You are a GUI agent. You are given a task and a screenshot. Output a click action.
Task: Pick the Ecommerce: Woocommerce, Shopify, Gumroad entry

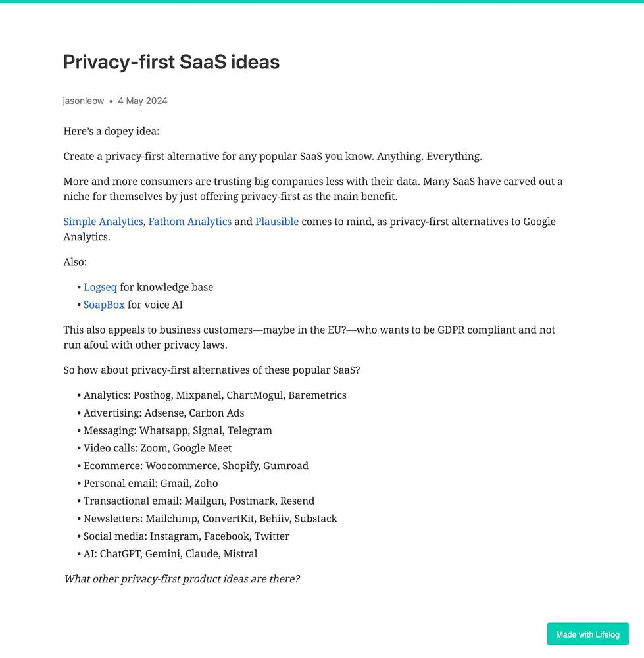click(x=195, y=466)
